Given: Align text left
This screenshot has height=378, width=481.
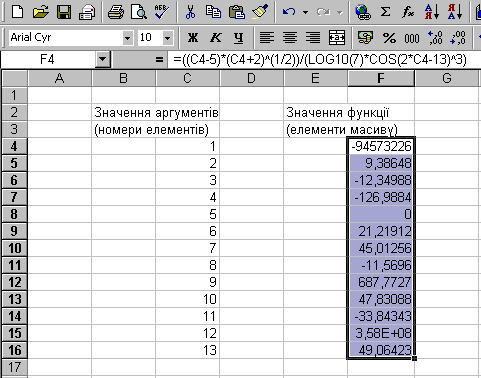Looking at the screenshot, I should 267,38.
